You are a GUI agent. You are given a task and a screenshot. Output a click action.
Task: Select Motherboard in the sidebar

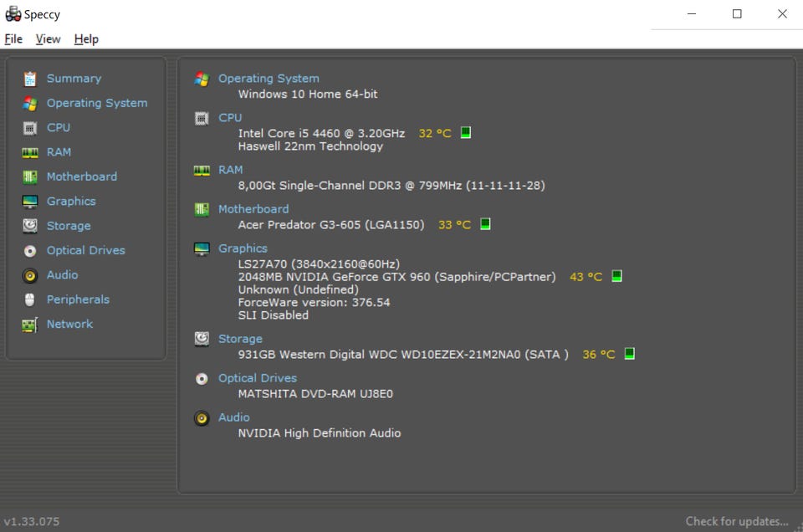(x=82, y=176)
